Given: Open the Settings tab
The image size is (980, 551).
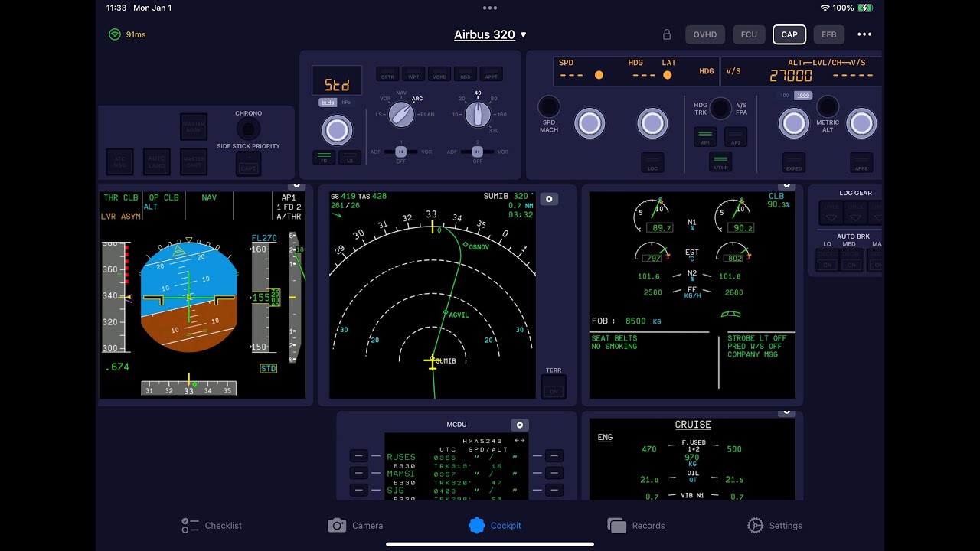Looking at the screenshot, I should (775, 526).
